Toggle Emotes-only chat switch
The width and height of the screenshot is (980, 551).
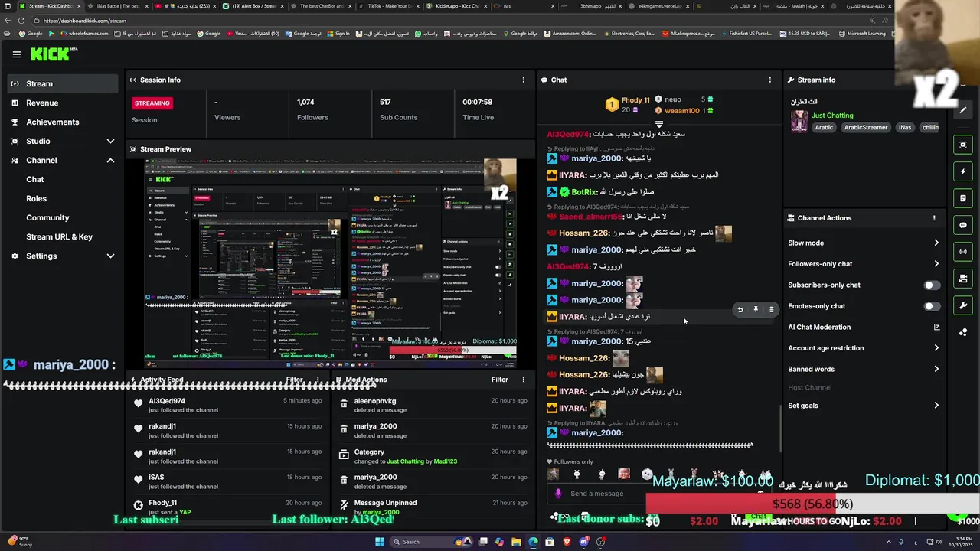[931, 306]
